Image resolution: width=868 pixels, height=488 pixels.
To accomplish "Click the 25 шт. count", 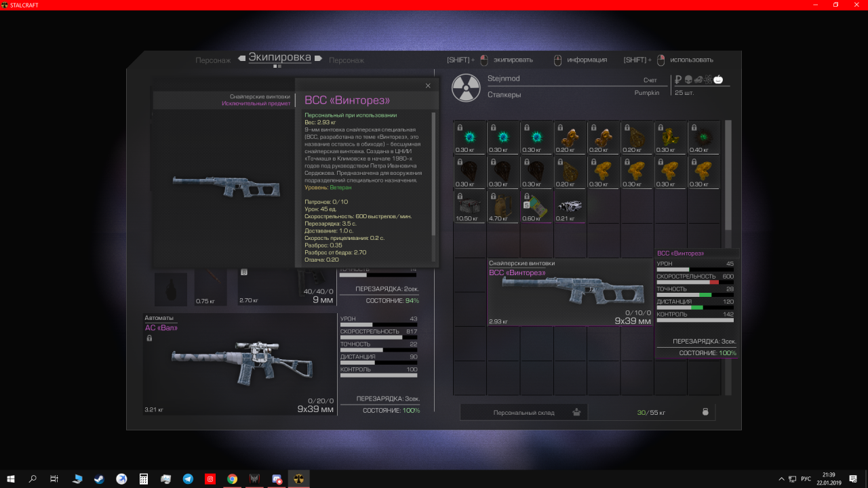I will (684, 93).
